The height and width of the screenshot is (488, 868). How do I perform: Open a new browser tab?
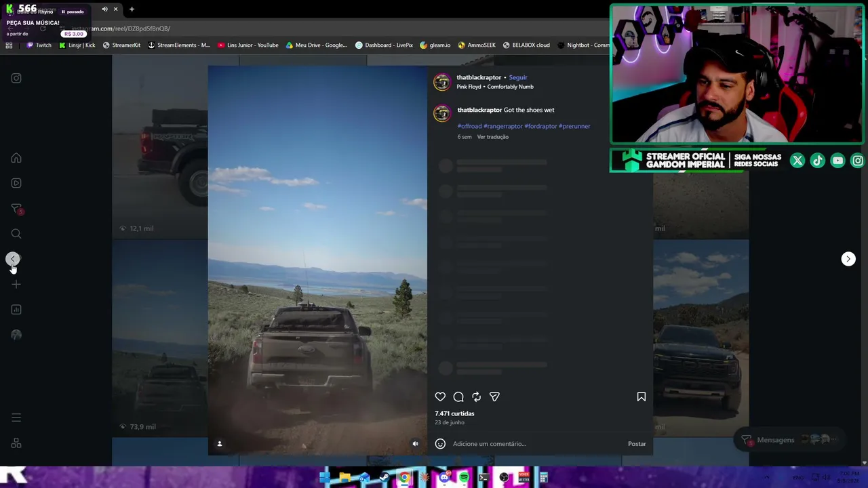(x=132, y=9)
